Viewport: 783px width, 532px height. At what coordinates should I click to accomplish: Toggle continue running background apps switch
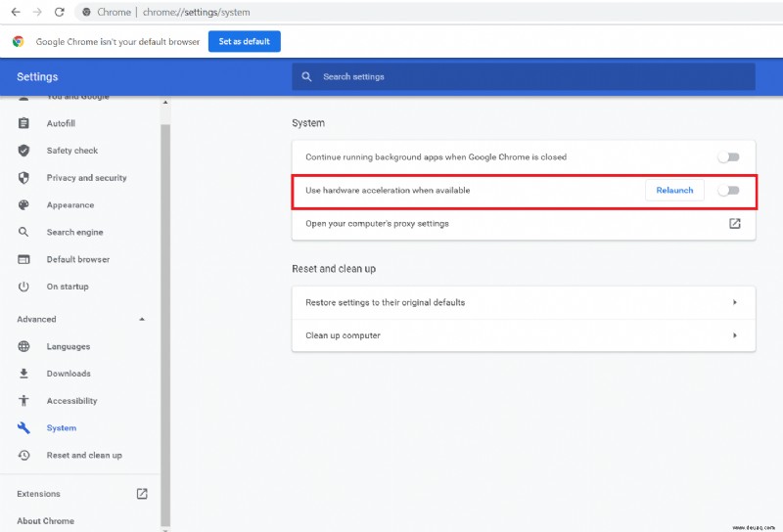728,157
